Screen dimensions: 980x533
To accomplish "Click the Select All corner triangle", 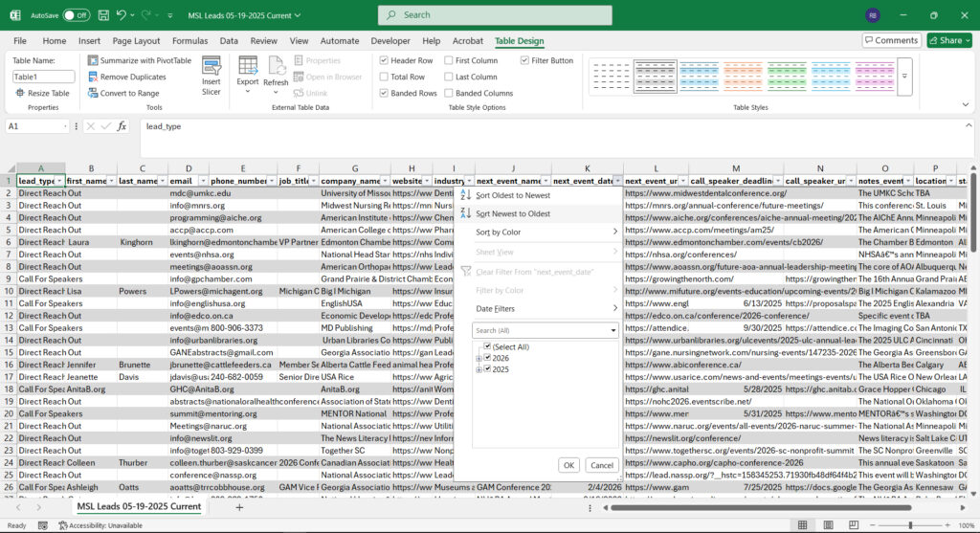I will (x=11, y=168).
